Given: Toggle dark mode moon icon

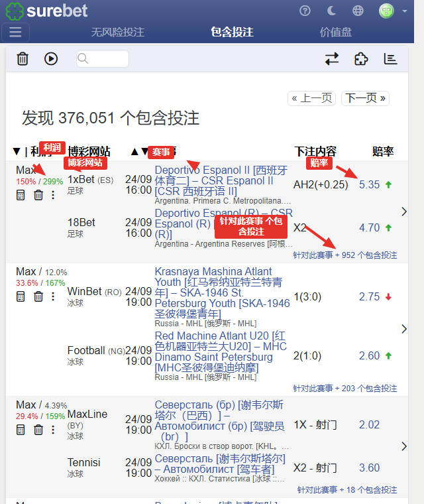Looking at the screenshot, I should [x=331, y=11].
